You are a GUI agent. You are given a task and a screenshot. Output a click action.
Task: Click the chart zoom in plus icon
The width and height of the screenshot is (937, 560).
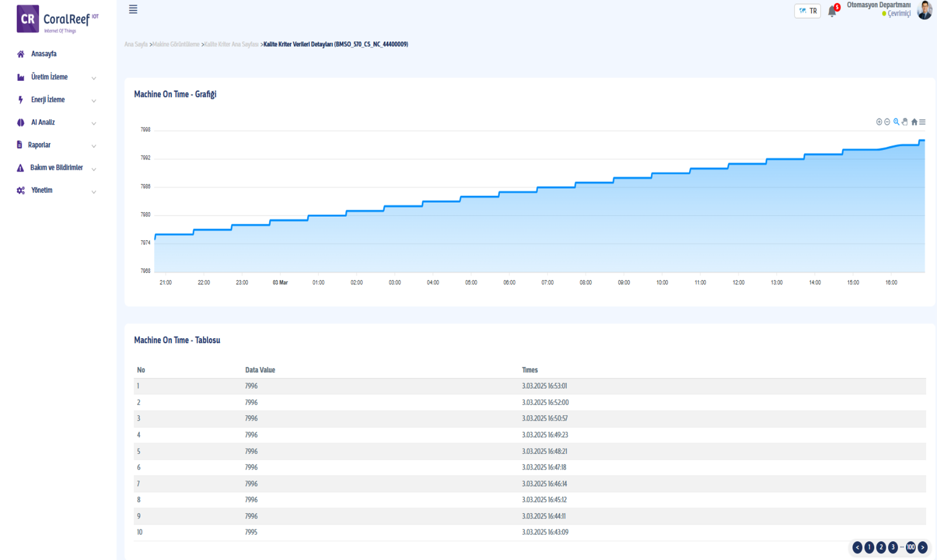(879, 122)
